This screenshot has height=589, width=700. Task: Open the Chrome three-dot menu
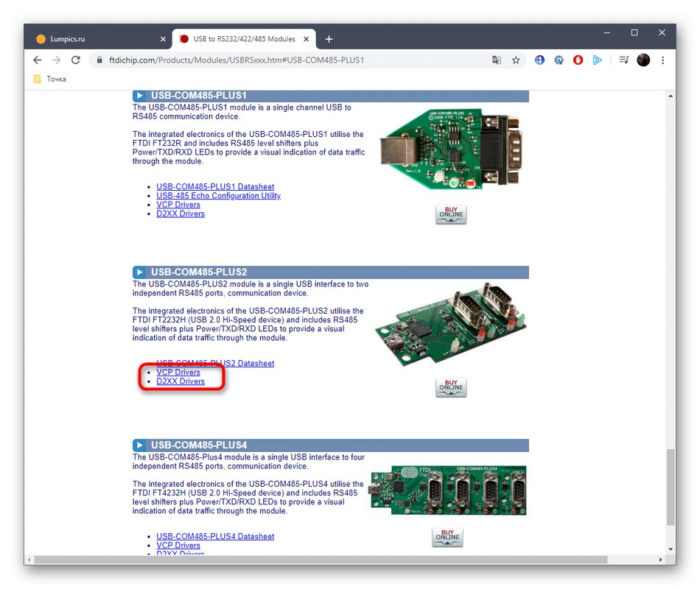click(x=662, y=60)
